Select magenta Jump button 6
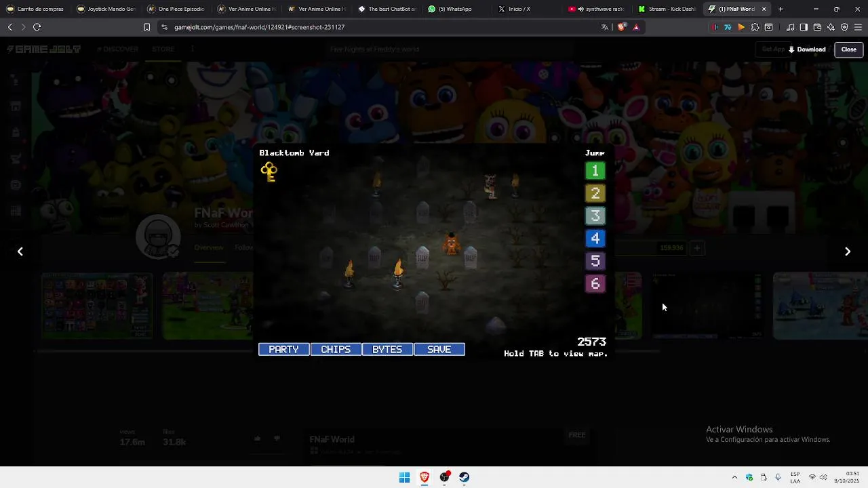Image resolution: width=868 pixels, height=488 pixels. coord(595,283)
